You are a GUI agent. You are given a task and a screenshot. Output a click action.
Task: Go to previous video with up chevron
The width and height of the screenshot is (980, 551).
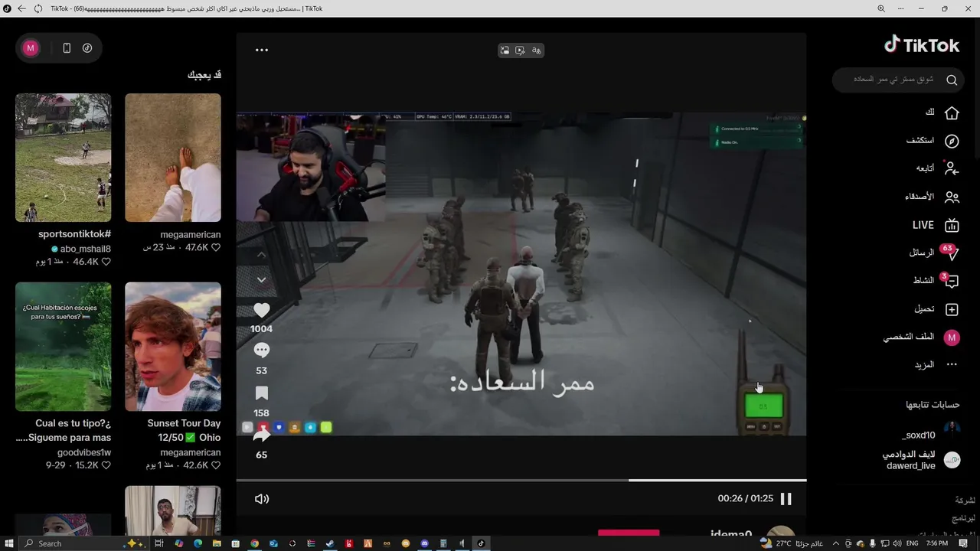pyautogui.click(x=262, y=254)
